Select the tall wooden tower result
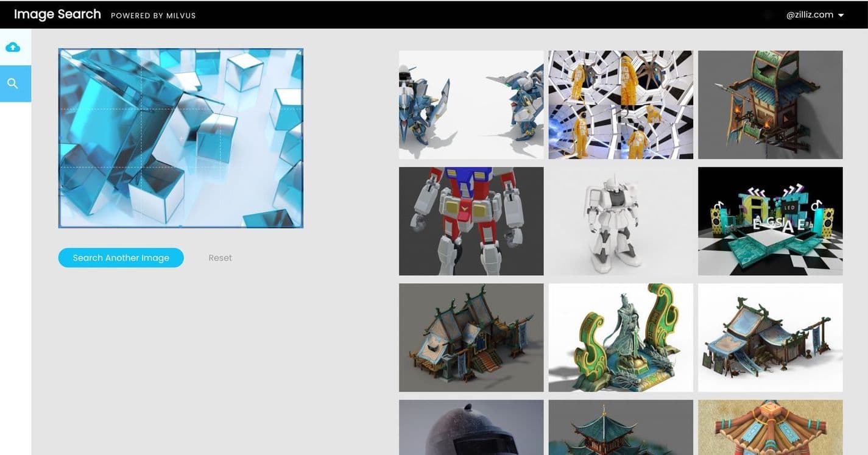 pyautogui.click(x=770, y=104)
